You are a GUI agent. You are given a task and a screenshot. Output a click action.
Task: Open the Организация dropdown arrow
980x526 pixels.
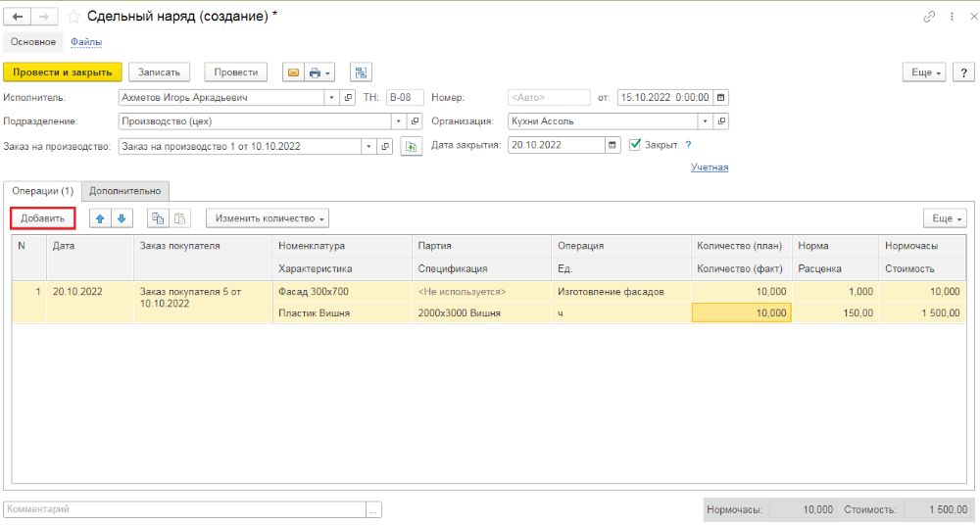tap(705, 121)
